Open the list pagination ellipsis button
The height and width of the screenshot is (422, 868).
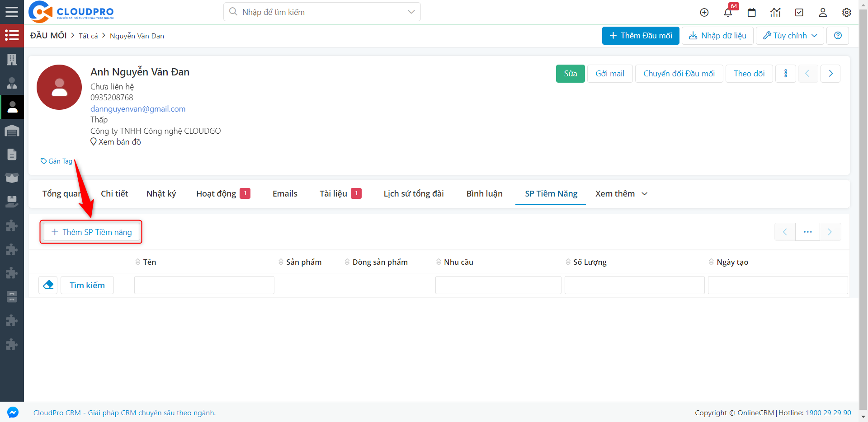point(807,232)
